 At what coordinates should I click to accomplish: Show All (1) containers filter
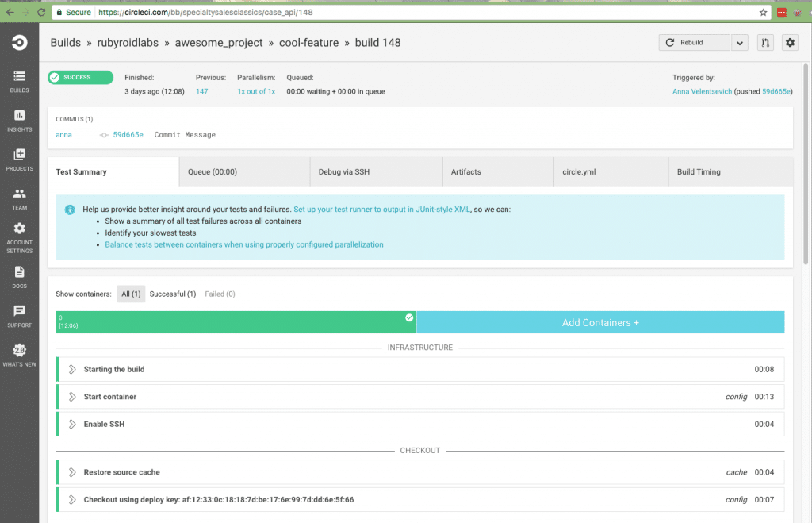[x=131, y=294]
